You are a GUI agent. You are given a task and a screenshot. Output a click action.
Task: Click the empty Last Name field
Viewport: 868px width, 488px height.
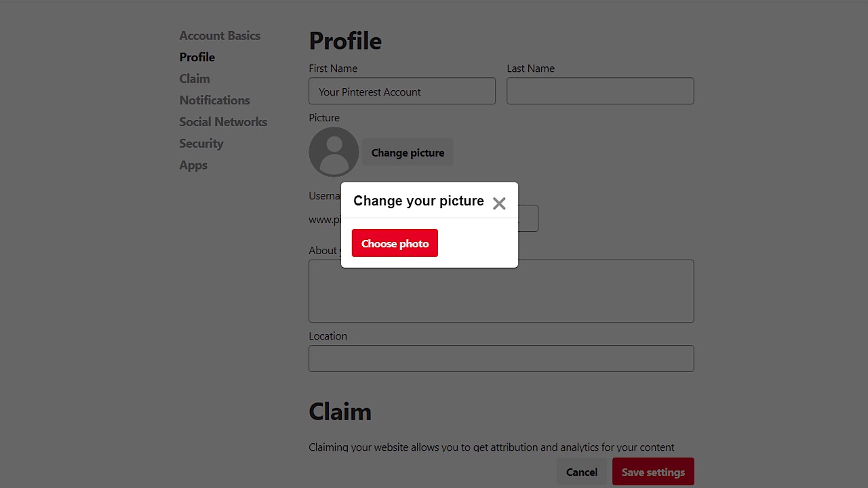(x=600, y=91)
